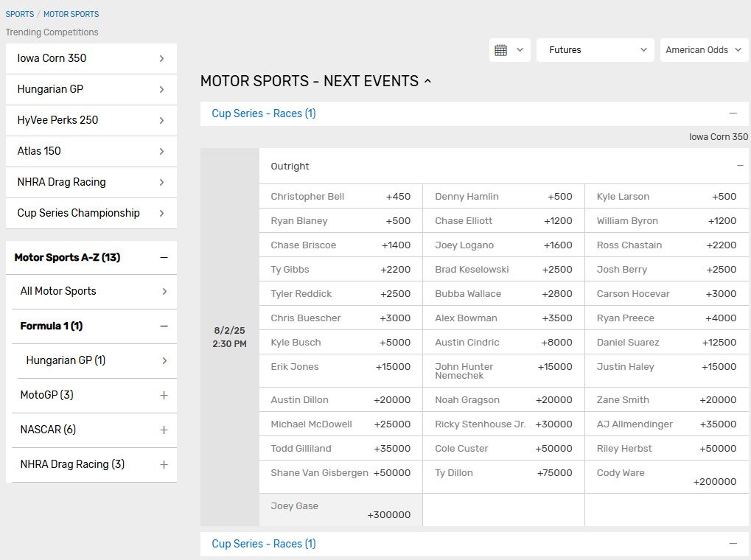Viewport: 751px width, 560px height.
Task: Collapse Motor Sports A-Z list
Action: 164,258
